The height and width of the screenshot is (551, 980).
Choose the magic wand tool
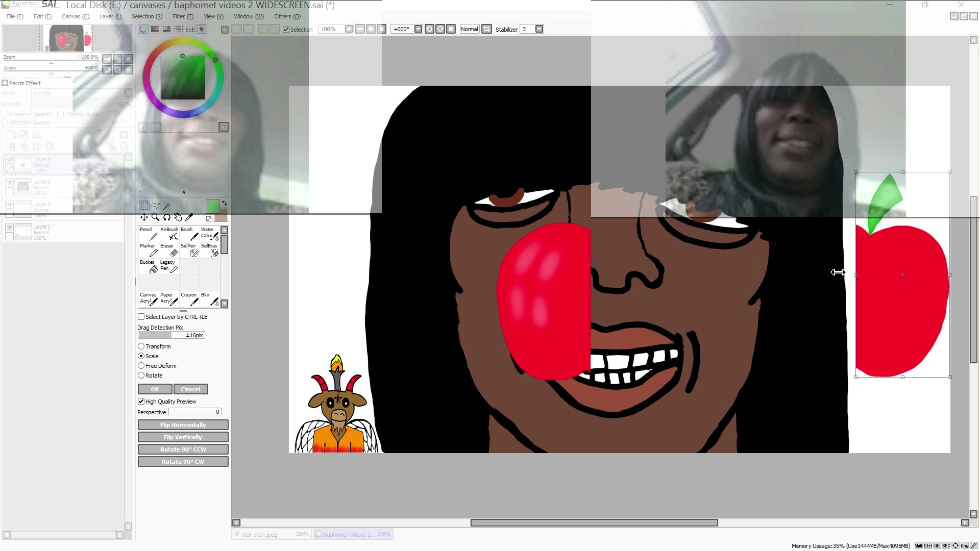pos(166,206)
